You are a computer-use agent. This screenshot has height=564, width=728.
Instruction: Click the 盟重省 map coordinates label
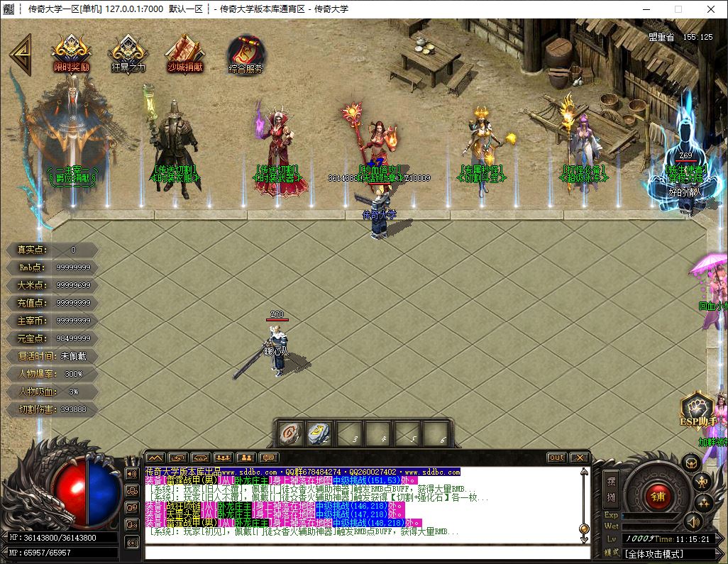tap(680, 37)
